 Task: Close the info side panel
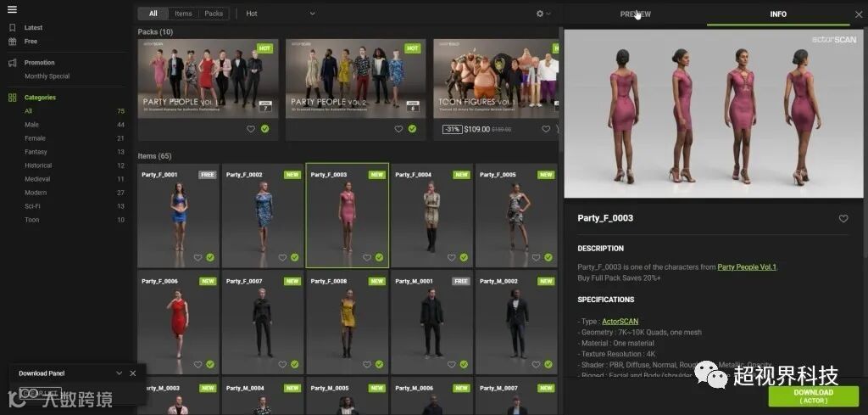[x=859, y=14]
